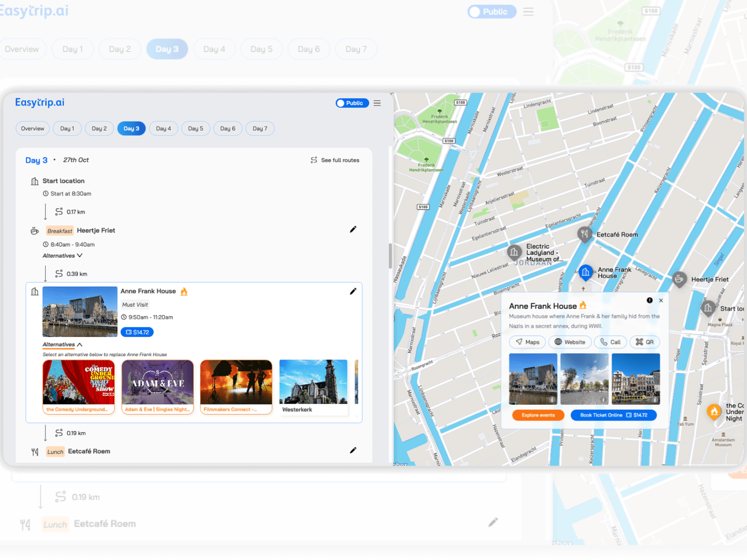Click the $14.72 ticket price badge
Screen dimensions: 747x560
click(x=137, y=332)
